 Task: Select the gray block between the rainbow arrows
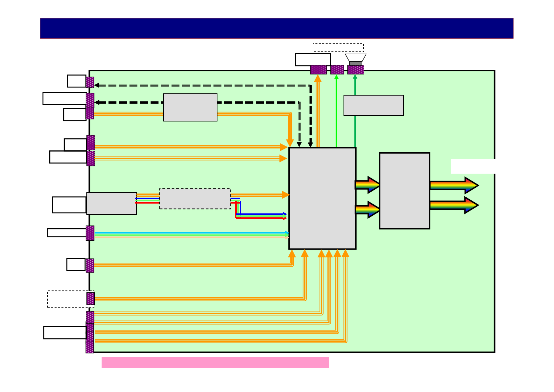(x=405, y=191)
